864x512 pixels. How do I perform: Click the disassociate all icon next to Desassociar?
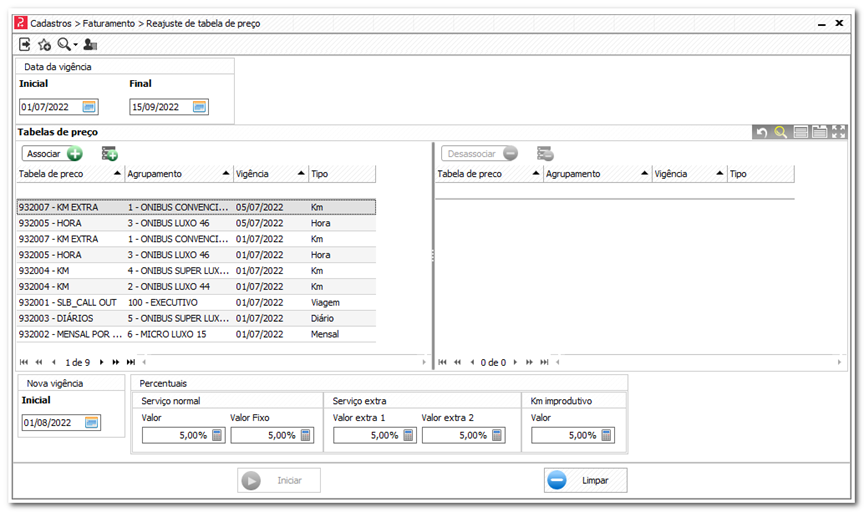pyautogui.click(x=545, y=154)
